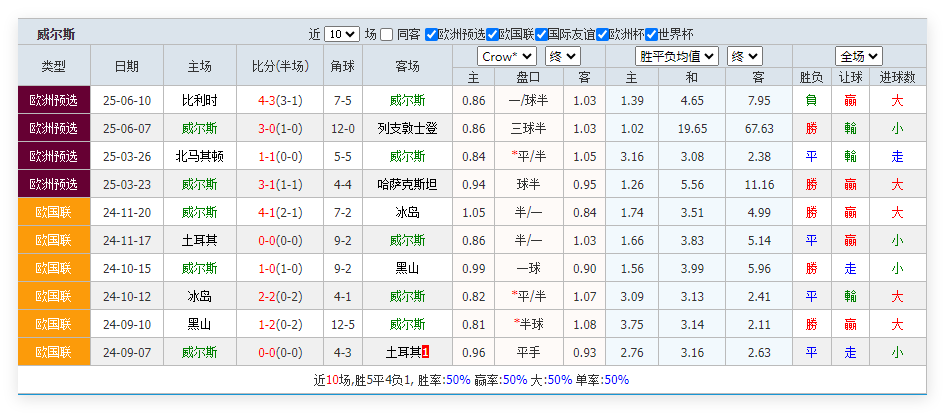946x413 pixels.
Task: Click the 4-3 score on 25-06-10
Action: click(x=267, y=100)
